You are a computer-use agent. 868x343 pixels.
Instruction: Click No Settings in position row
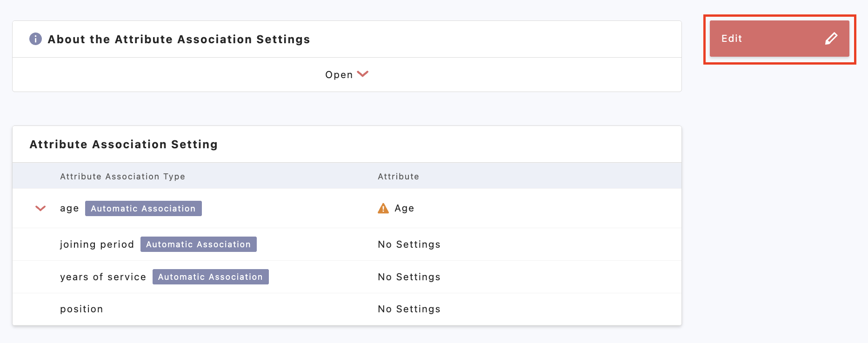point(409,309)
